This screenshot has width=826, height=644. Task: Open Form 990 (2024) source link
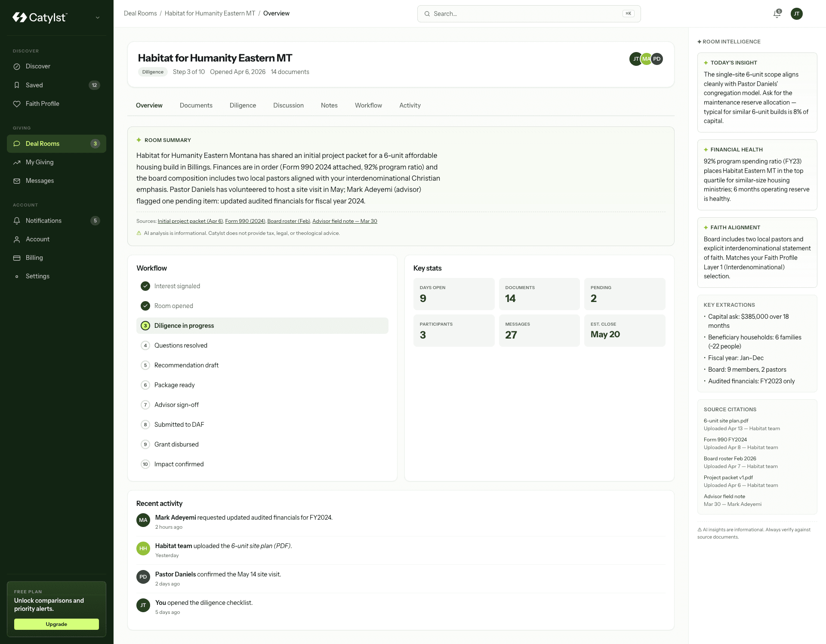pos(245,221)
